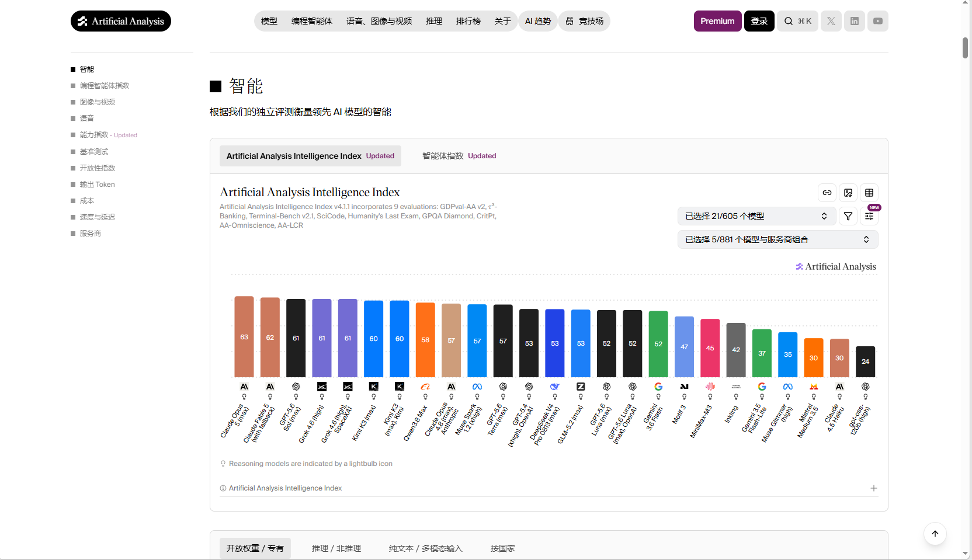The height and width of the screenshot is (560, 972).
Task: Click the Artificial Analysis logo
Action: [x=121, y=21]
